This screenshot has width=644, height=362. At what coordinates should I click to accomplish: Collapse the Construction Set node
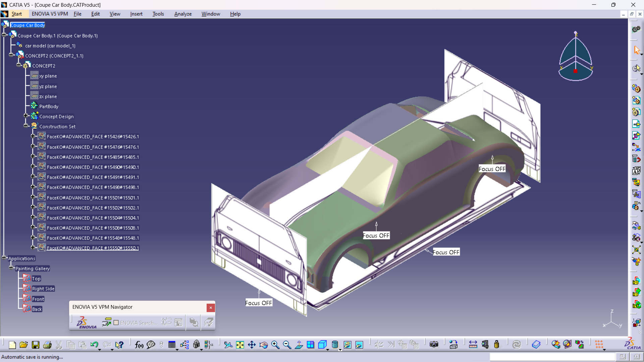(x=26, y=125)
